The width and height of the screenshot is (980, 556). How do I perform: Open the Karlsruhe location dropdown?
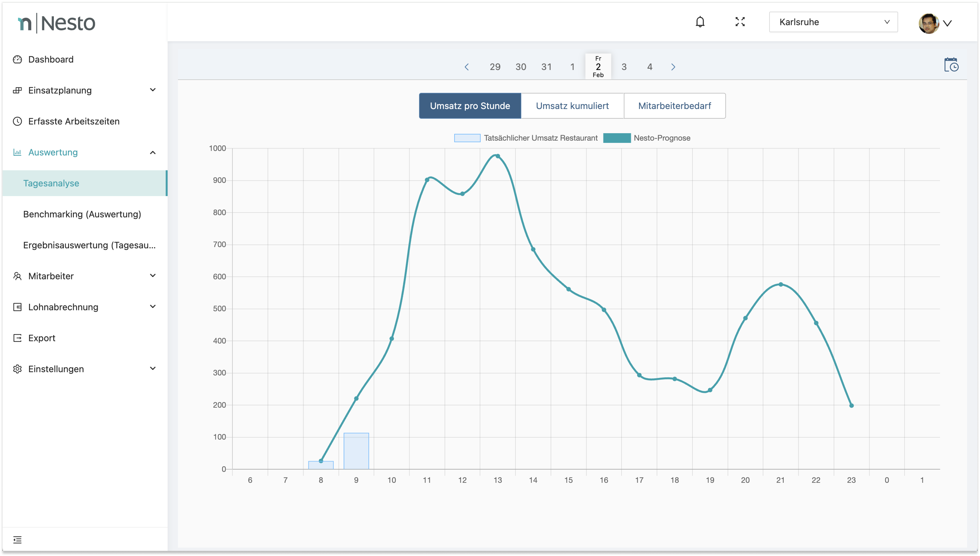click(x=833, y=22)
